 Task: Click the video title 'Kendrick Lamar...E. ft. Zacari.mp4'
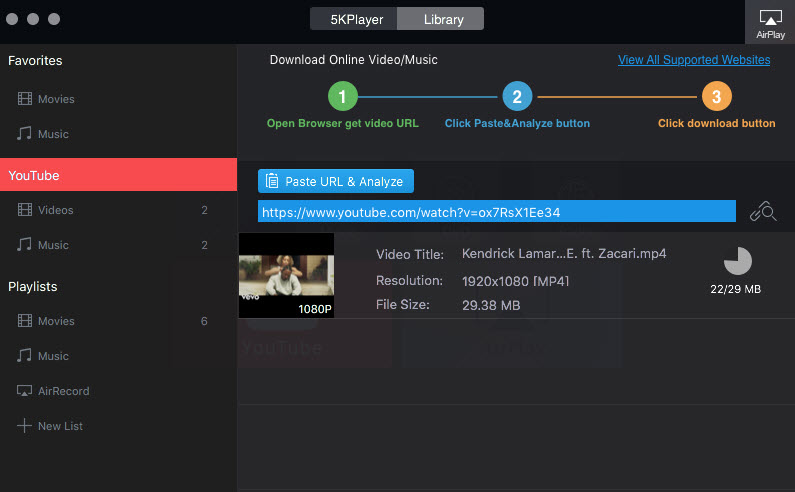[x=564, y=254]
